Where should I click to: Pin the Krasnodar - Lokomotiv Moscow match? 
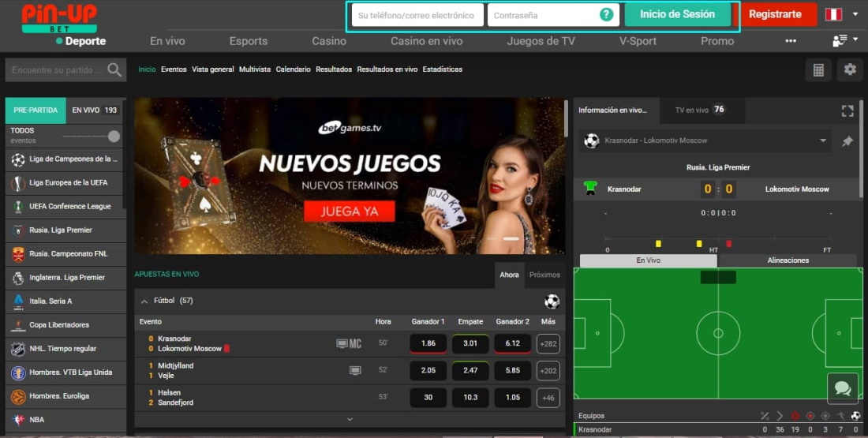[x=847, y=141]
